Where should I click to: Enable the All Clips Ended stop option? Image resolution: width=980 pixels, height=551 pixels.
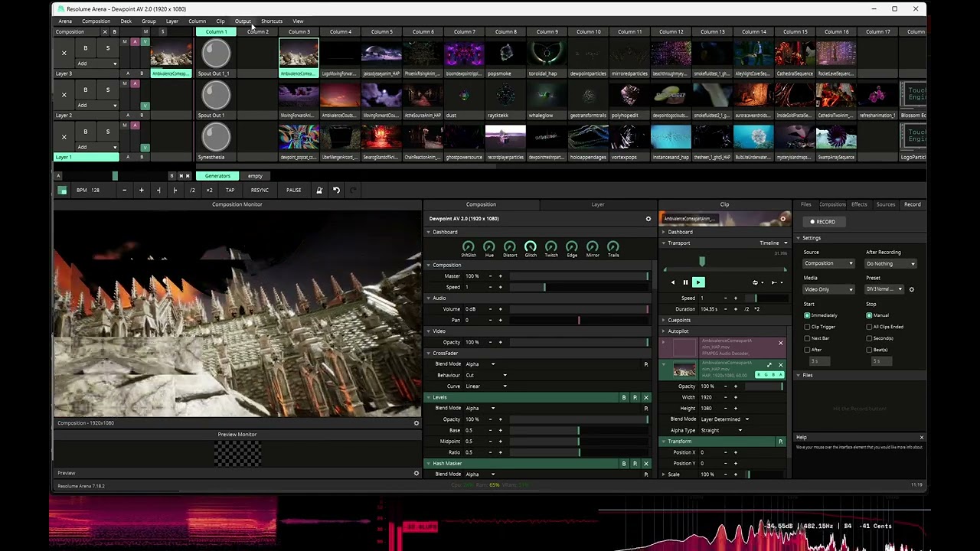869,327
